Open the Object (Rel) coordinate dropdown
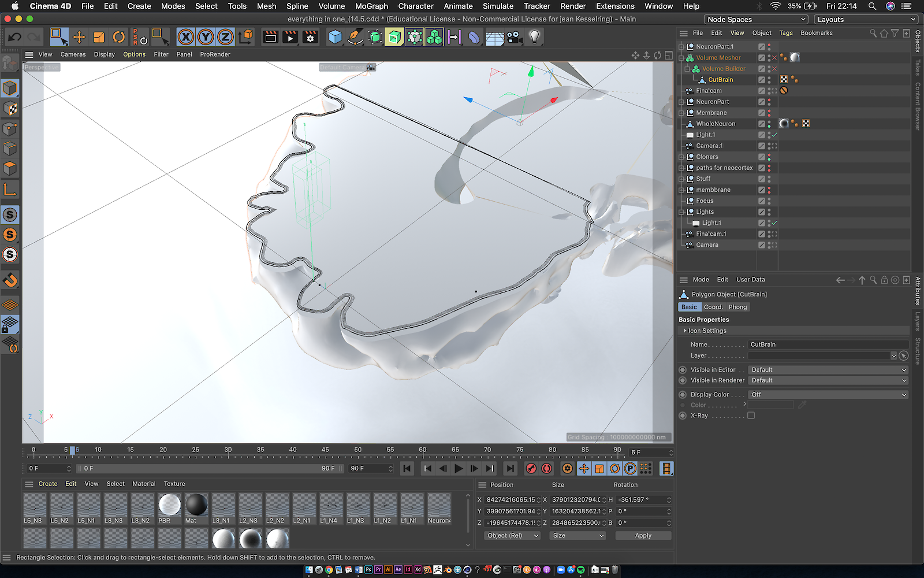 [x=512, y=536]
